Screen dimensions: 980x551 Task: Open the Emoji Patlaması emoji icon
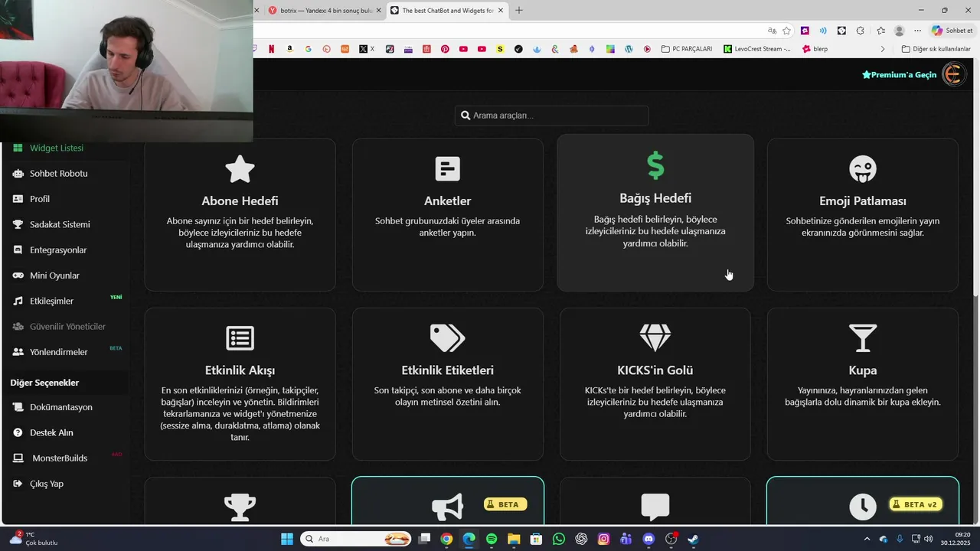pyautogui.click(x=863, y=169)
